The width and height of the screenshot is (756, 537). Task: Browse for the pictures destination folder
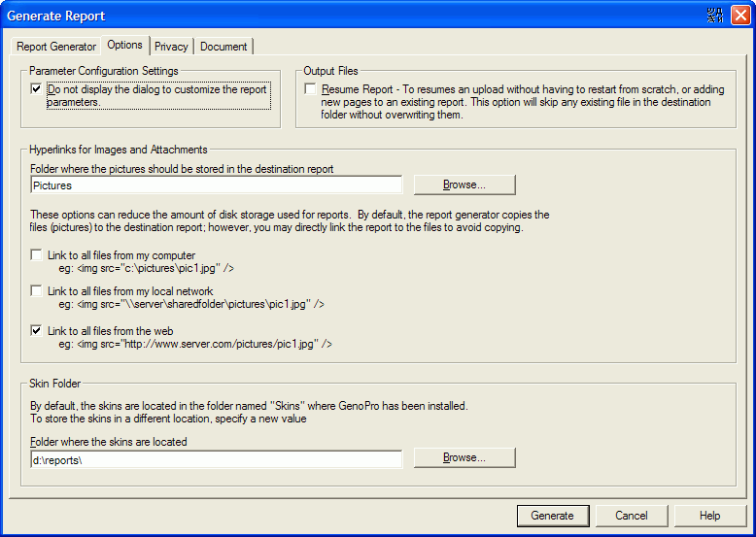point(464,185)
